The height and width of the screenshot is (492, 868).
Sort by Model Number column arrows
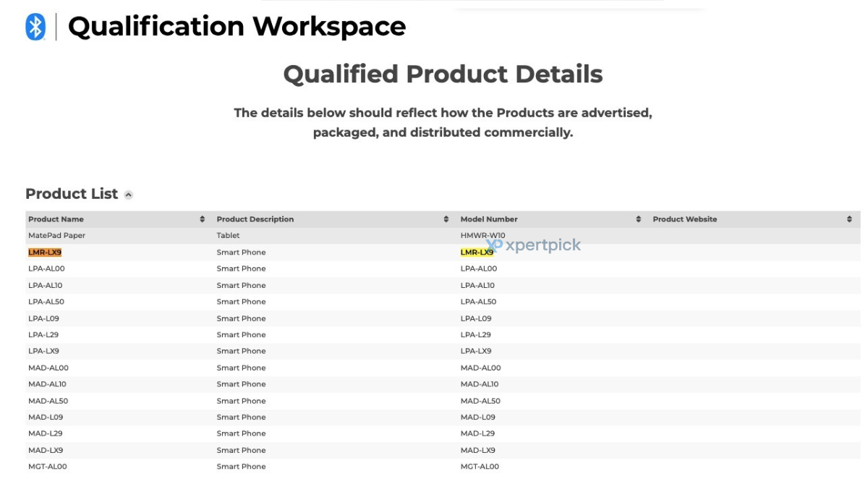[639, 219]
